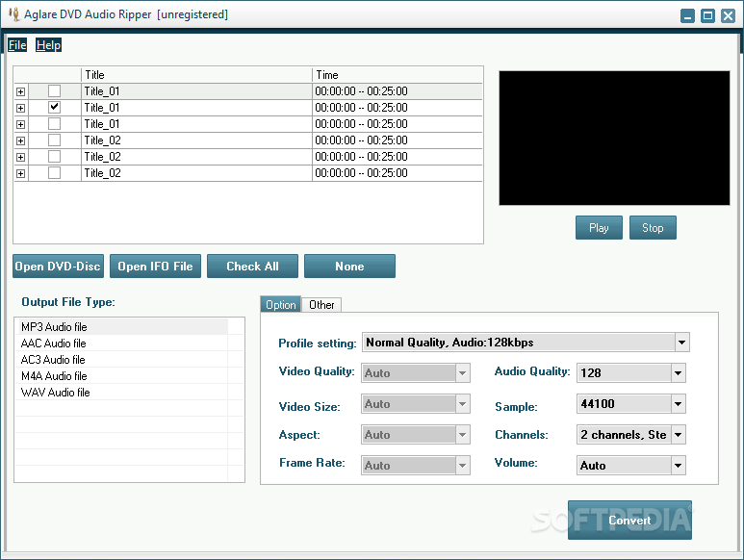The image size is (744, 560).
Task: Open the Aspect dropdown
Action: pos(463,435)
